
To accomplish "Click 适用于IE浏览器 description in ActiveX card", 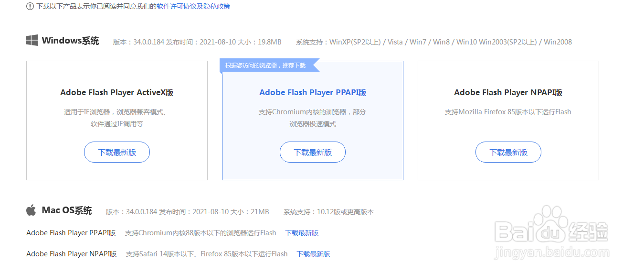I will coord(117,118).
